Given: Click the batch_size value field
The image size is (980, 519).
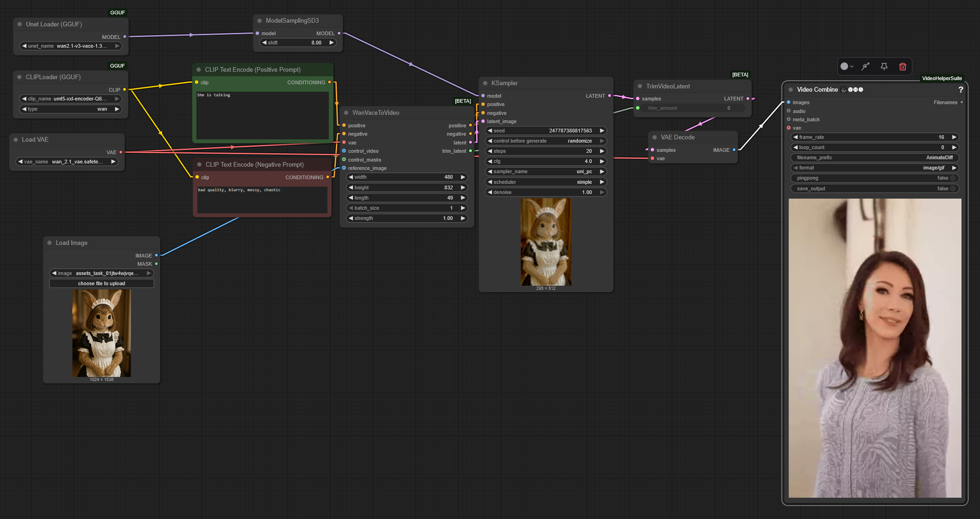Looking at the screenshot, I should (407, 208).
